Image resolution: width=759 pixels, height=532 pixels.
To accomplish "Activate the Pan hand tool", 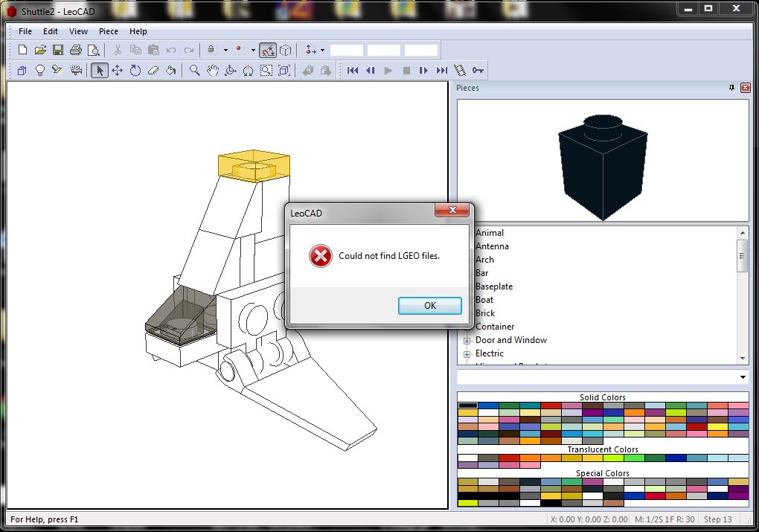I will coord(213,71).
